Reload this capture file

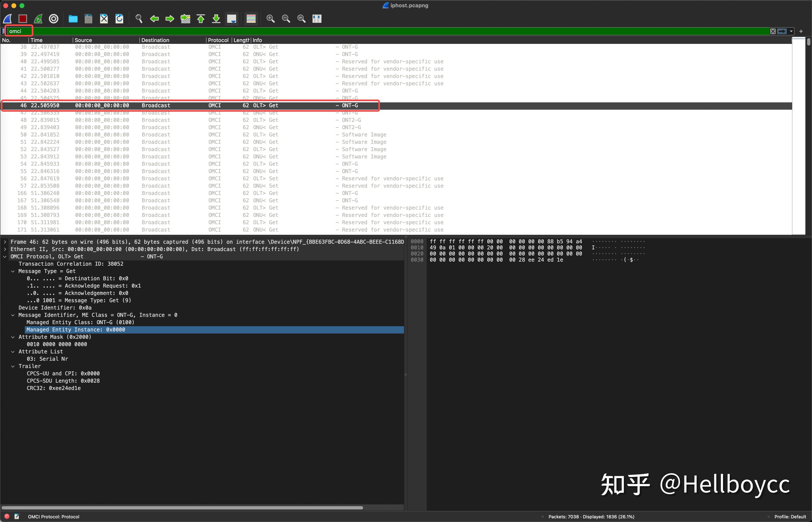click(x=119, y=19)
